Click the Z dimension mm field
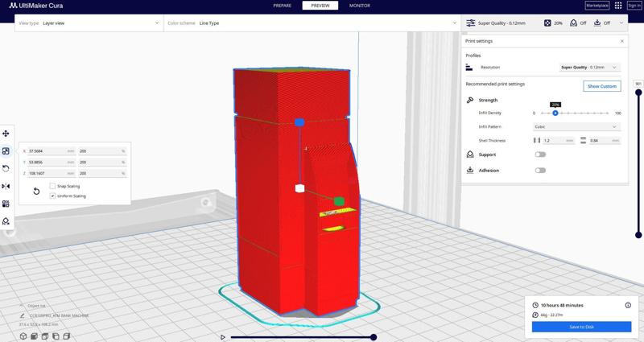Image resolution: width=644 pixels, height=342 pixels. point(52,173)
